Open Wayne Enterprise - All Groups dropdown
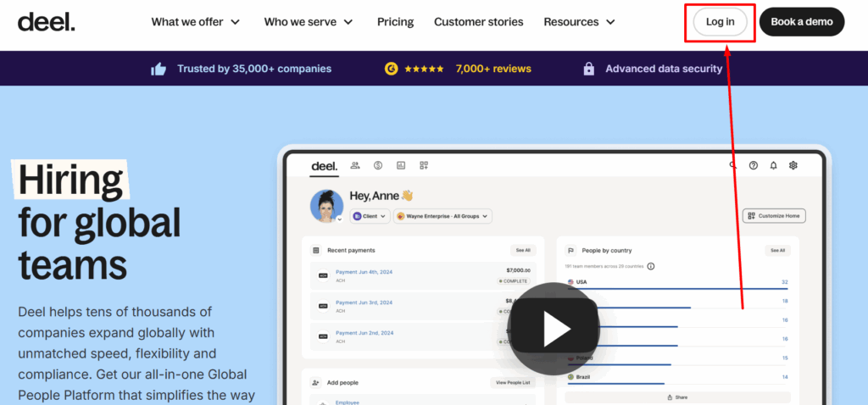 (442, 216)
